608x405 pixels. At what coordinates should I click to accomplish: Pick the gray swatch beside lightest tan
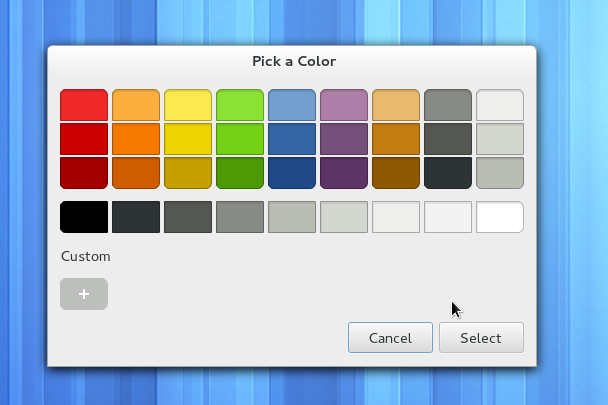coord(447,105)
